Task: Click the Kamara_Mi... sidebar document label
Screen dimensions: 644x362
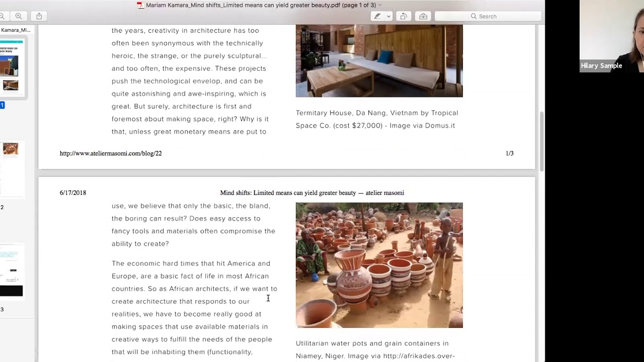Action: (15, 30)
